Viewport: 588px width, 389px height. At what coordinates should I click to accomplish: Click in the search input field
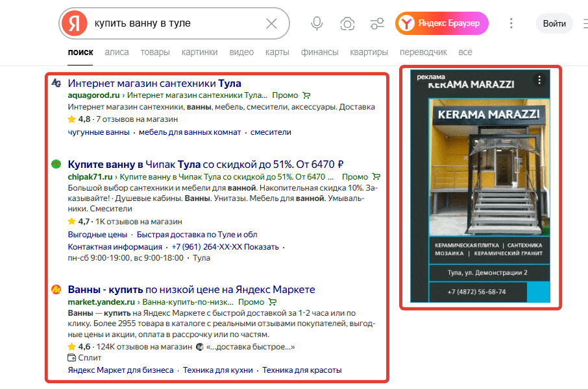tap(175, 24)
